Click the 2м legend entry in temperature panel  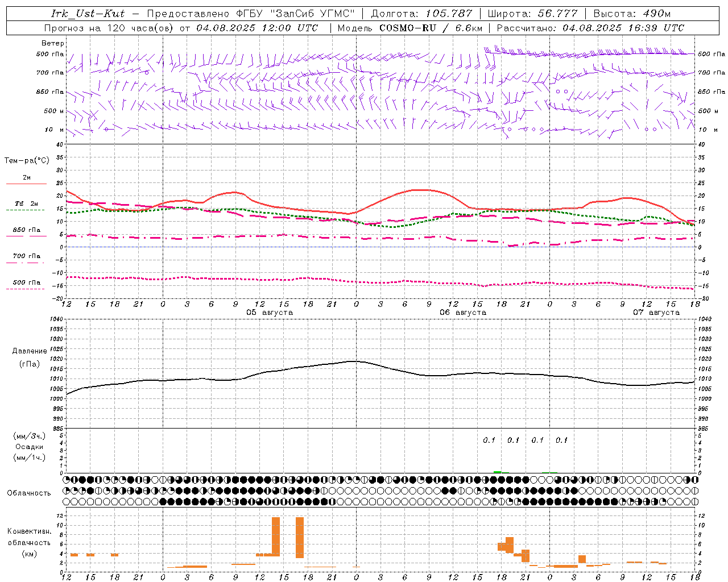pyautogui.click(x=27, y=178)
